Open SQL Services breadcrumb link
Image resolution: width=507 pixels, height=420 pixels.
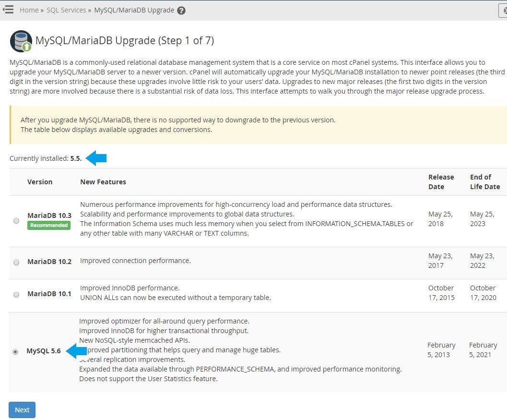point(66,10)
